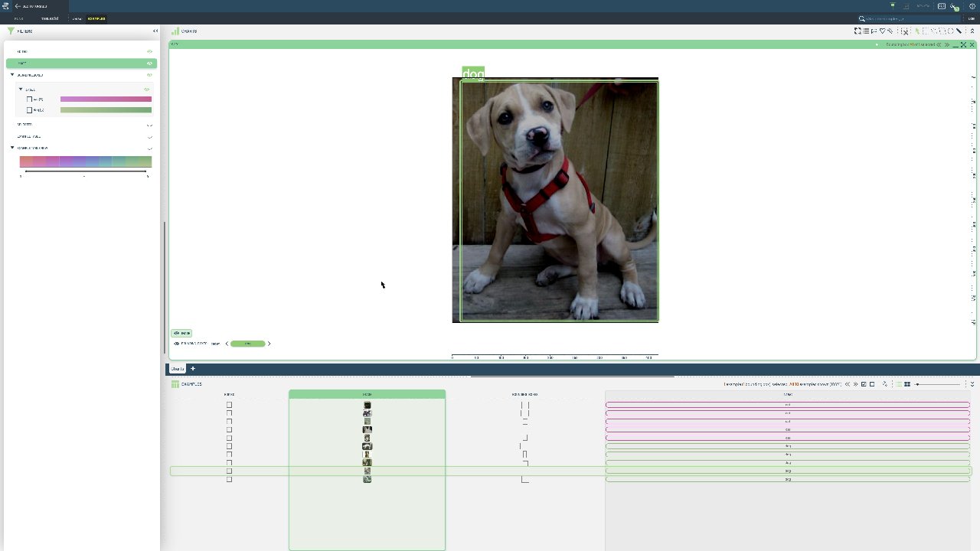Open the help icon in top bar

pos(972,6)
